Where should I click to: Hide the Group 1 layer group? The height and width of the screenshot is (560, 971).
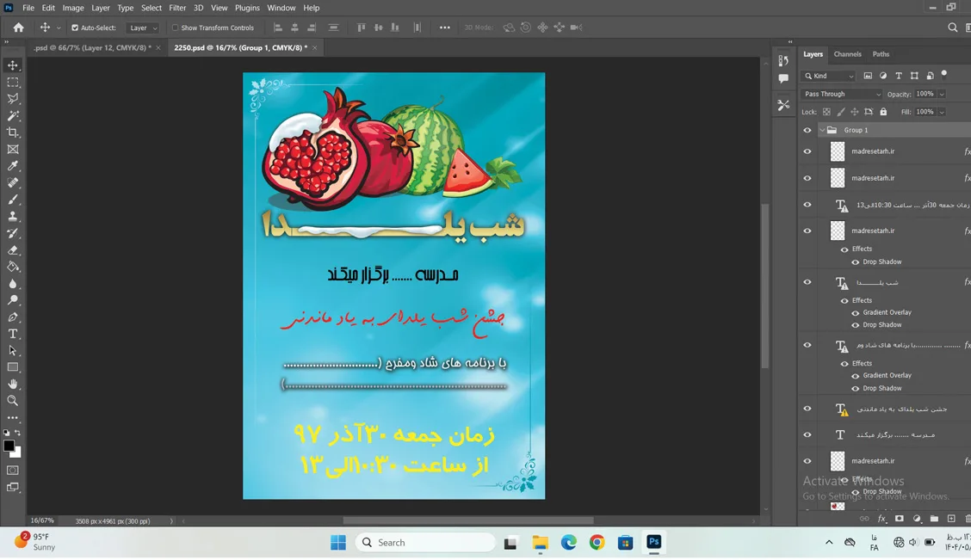(807, 130)
